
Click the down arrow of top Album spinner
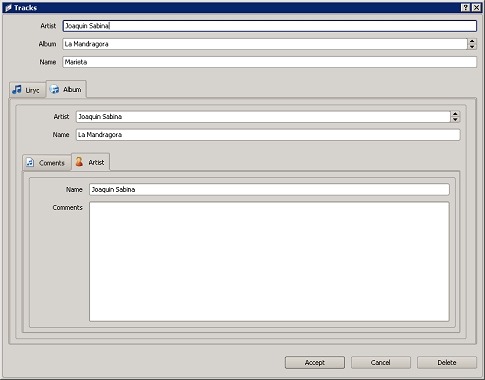pos(472,47)
